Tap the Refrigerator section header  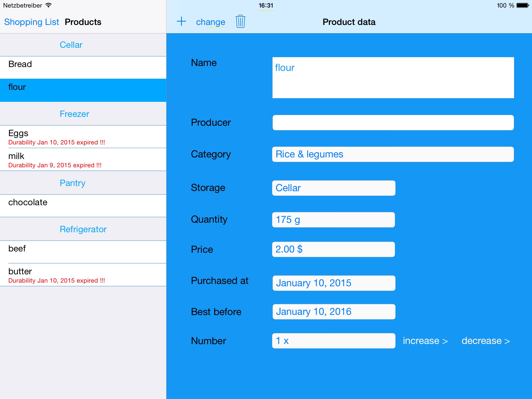click(x=83, y=229)
